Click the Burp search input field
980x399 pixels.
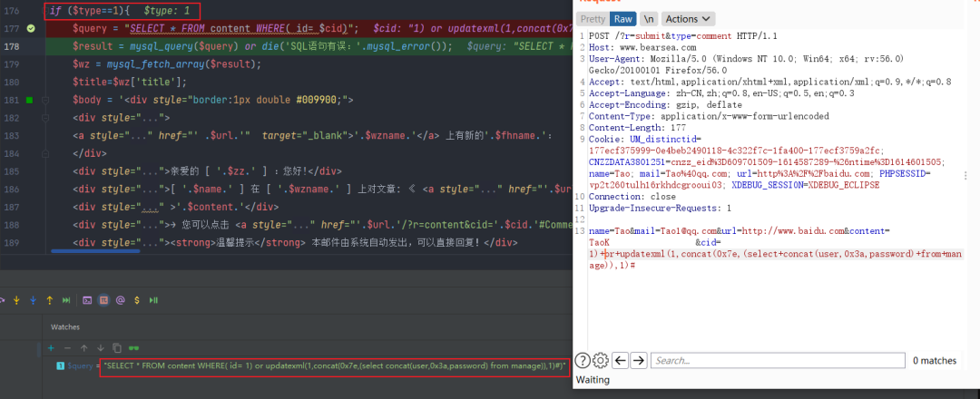point(778,360)
